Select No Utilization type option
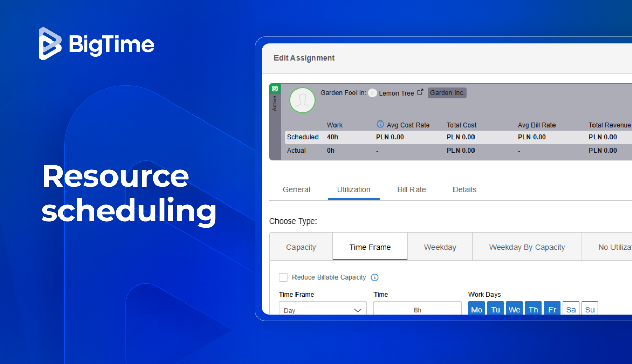The image size is (632, 364). pos(607,247)
